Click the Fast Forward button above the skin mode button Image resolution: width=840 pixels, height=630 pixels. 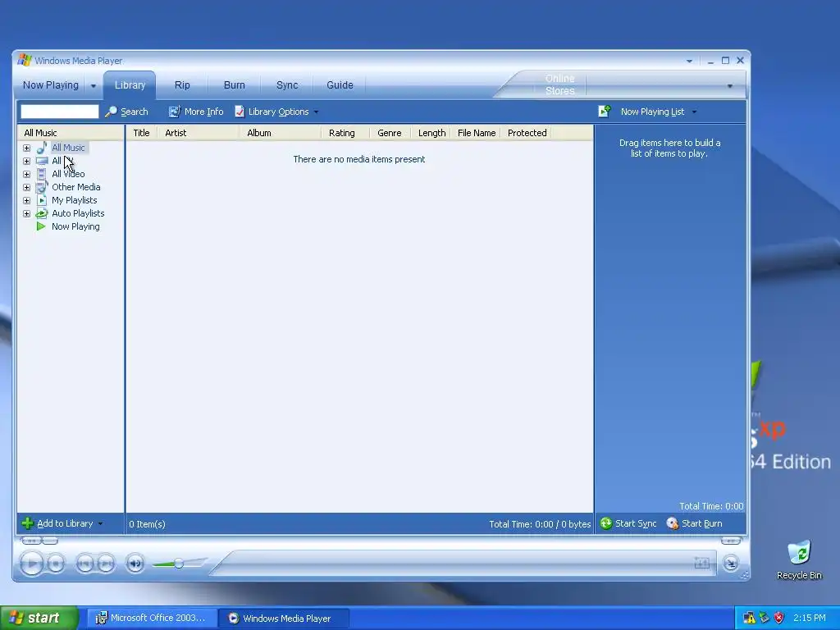[x=731, y=541]
